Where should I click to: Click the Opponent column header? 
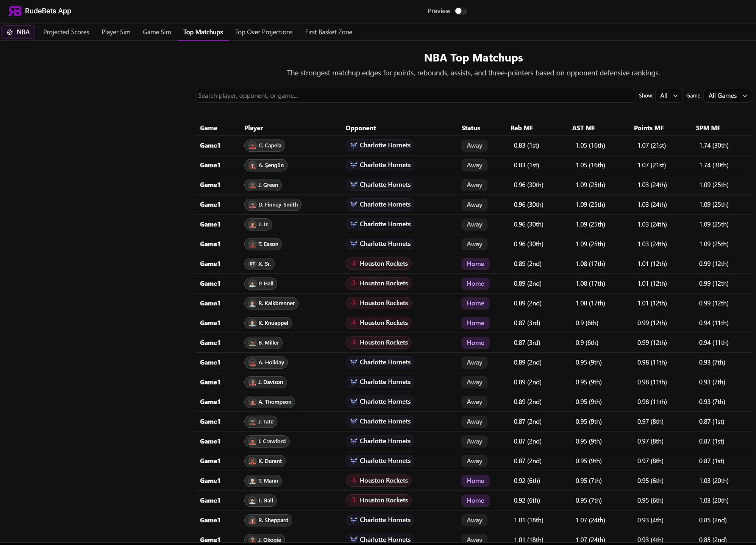pos(361,128)
